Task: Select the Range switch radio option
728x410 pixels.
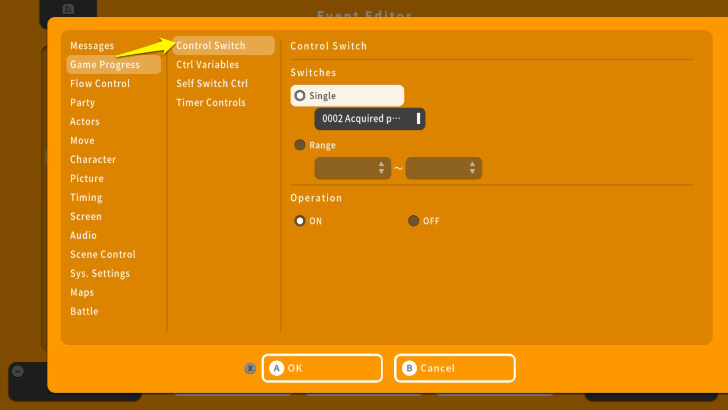Action: tap(315, 145)
